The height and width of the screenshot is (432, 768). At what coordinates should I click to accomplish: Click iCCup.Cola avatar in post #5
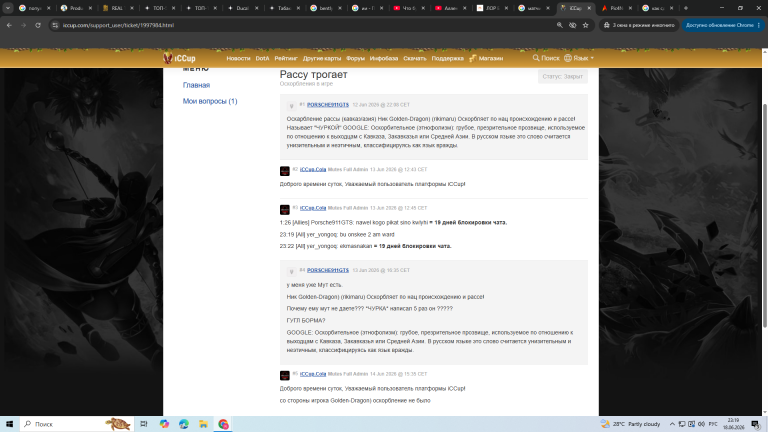click(285, 376)
